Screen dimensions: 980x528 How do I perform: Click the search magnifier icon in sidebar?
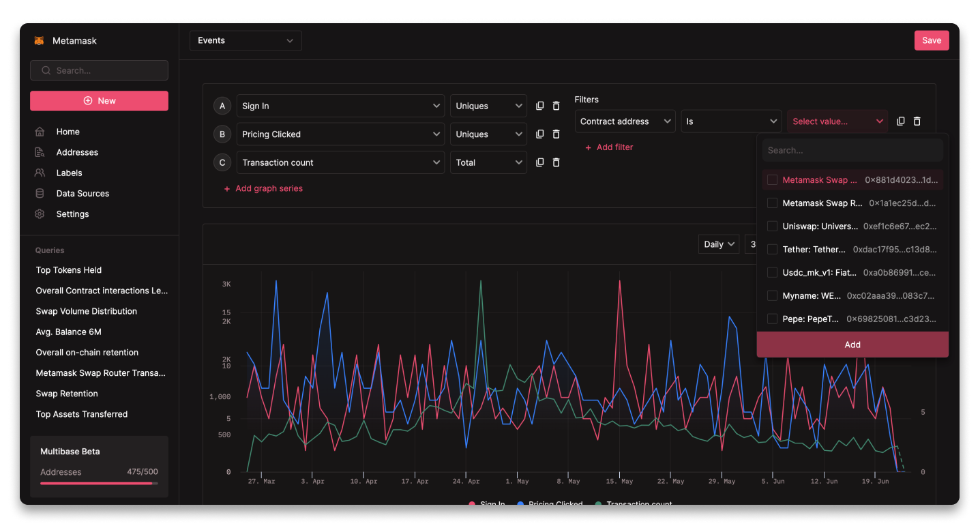[x=46, y=70]
